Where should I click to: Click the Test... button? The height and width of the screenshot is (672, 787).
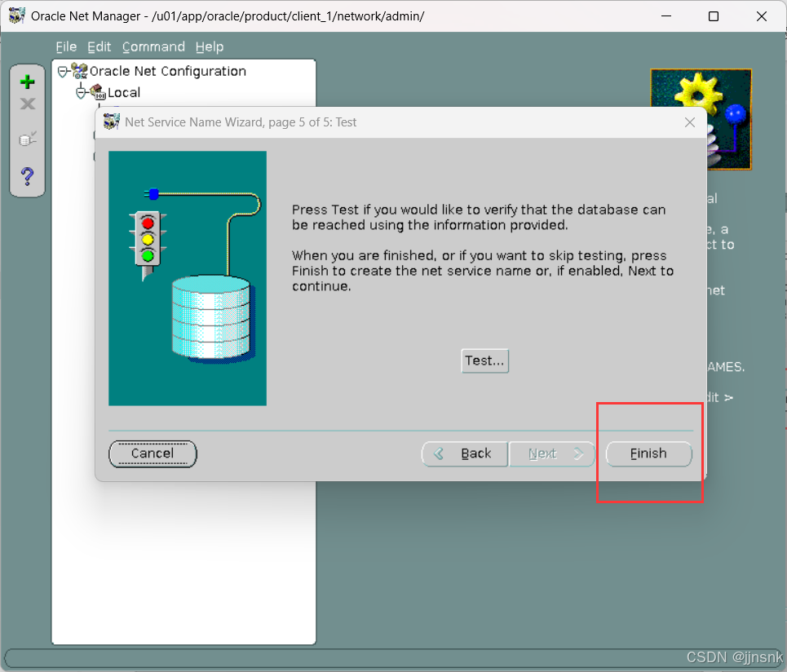point(485,360)
